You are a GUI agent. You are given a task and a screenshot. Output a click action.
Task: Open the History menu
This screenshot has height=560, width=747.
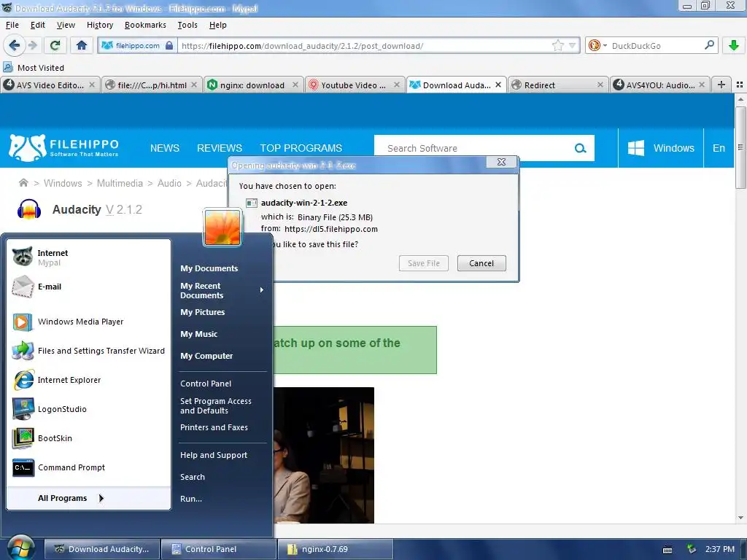click(99, 25)
